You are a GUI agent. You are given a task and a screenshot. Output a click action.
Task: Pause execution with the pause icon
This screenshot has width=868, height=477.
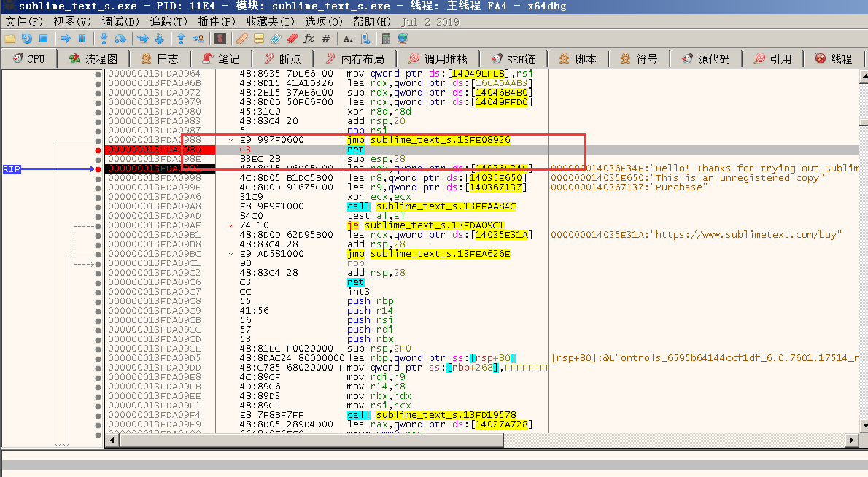[x=82, y=39]
